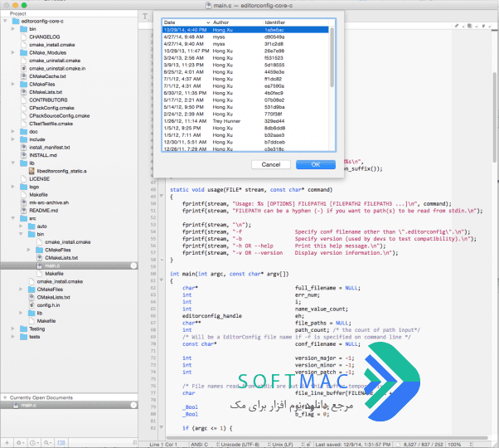
Task: Click the pencil marker icon in editor toolbar
Action: pyautogui.click(x=458, y=26)
